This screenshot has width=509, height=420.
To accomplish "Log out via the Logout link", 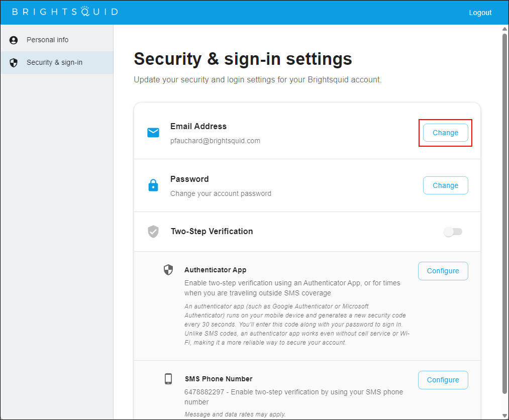I will point(480,13).
